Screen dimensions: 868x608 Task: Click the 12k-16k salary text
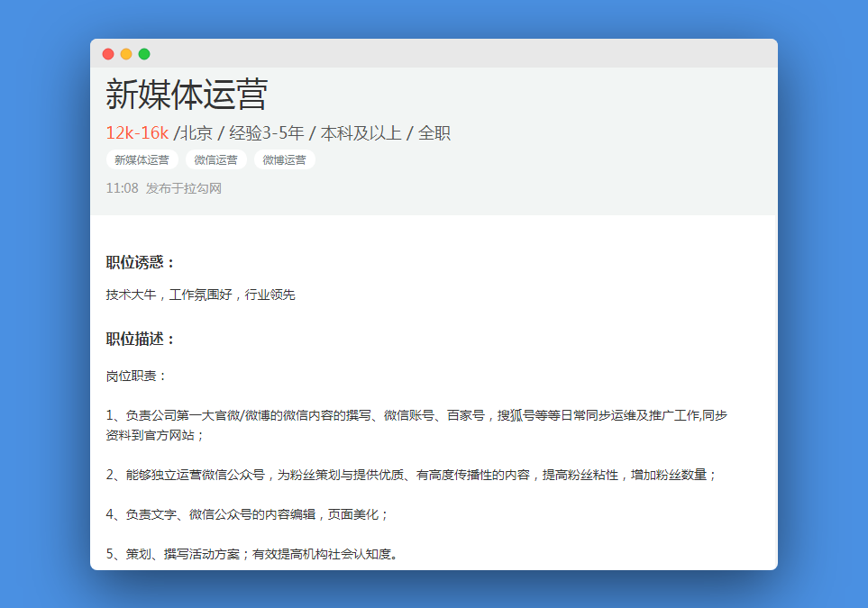pyautogui.click(x=137, y=132)
